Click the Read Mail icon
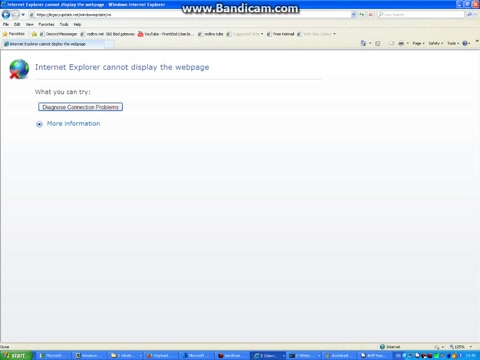Screen dimensions: 480x360 click(x=391, y=43)
